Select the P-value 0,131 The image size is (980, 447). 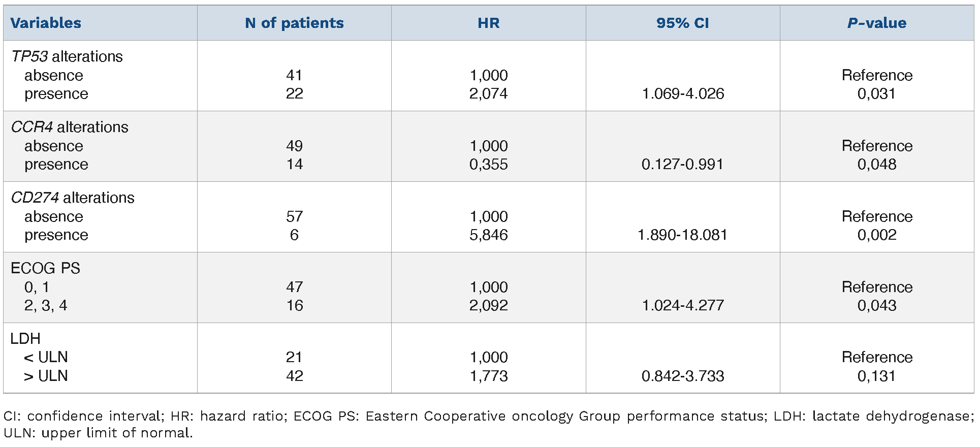point(876,376)
